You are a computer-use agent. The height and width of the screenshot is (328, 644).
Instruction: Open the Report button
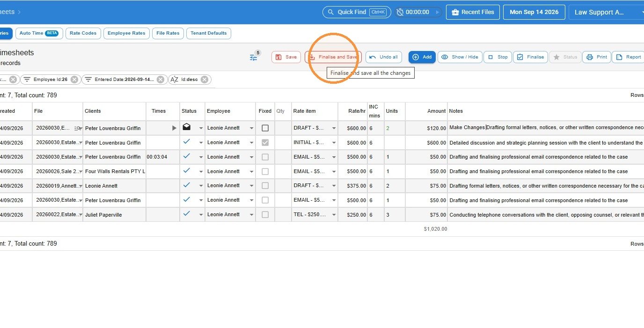pos(628,57)
